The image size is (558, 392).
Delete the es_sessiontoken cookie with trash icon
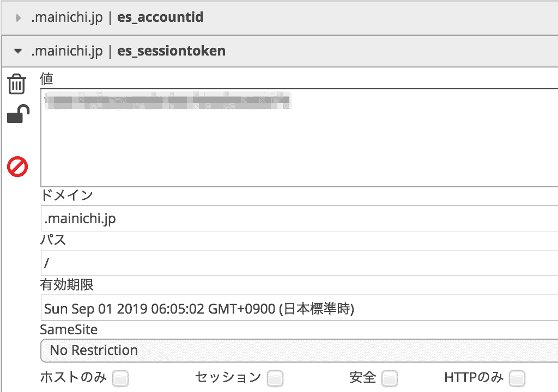pyautogui.click(x=17, y=84)
